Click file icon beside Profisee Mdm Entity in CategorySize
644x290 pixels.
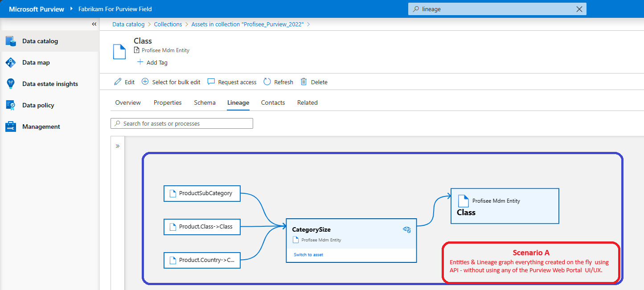(295, 240)
